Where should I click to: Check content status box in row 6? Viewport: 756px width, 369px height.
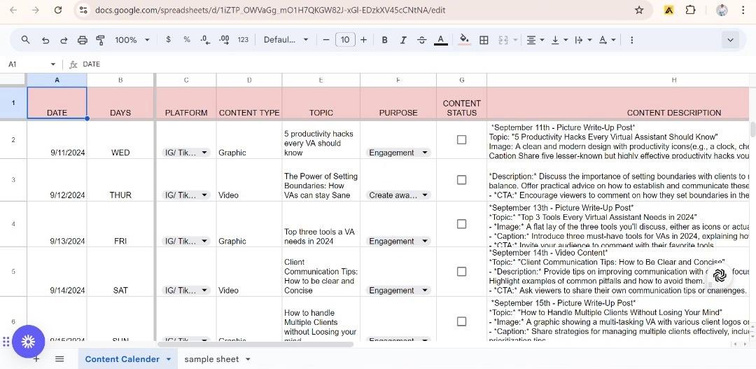point(461,321)
